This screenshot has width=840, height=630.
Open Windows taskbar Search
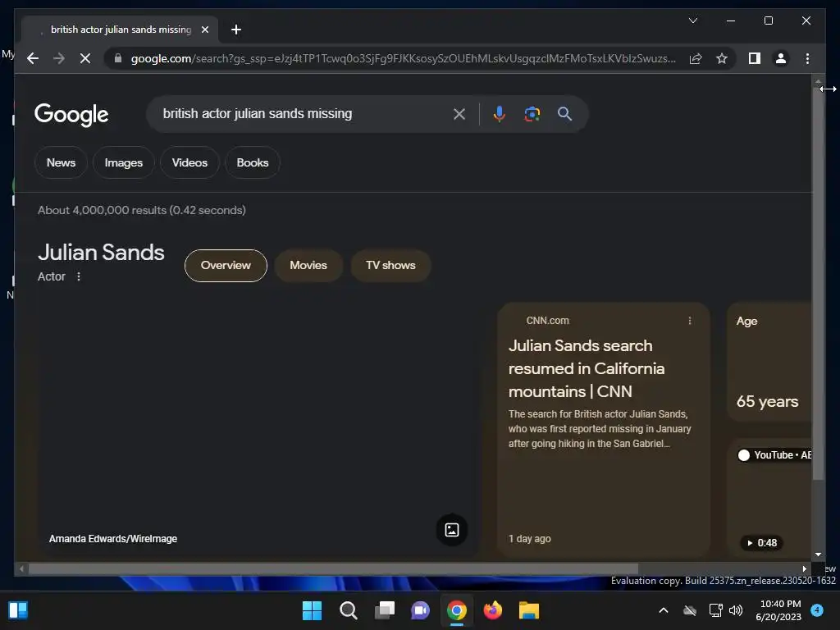coord(348,610)
